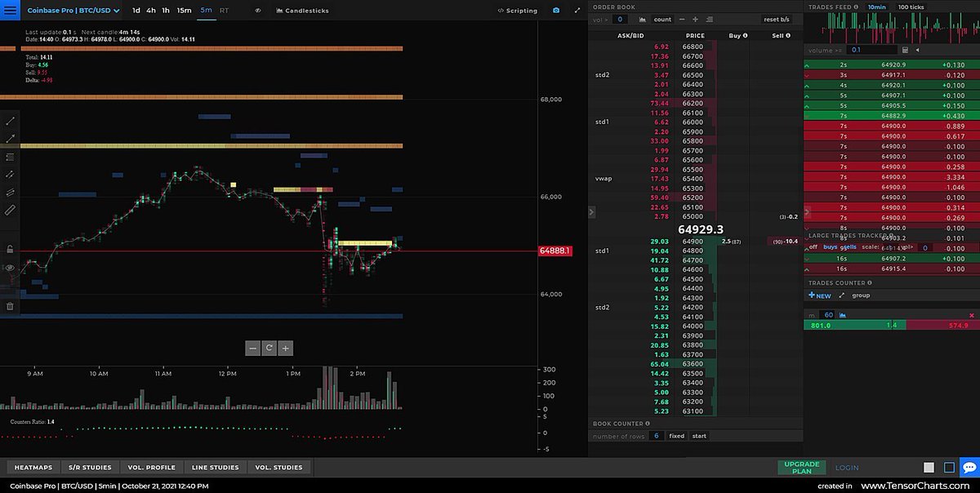Click the LOGIN link

click(x=847, y=468)
